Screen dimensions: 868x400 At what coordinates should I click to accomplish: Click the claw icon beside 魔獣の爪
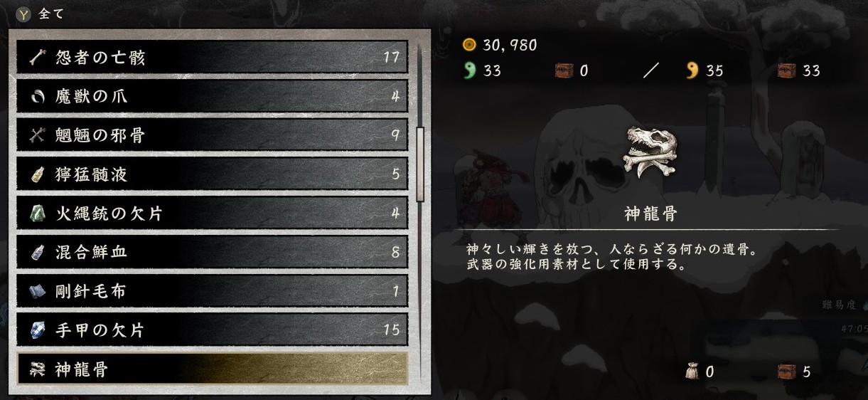tap(38, 97)
